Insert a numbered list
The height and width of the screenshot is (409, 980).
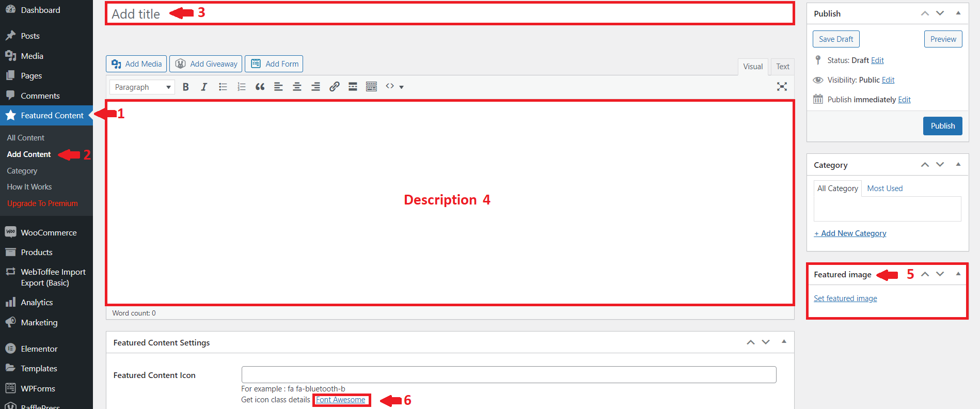point(241,87)
